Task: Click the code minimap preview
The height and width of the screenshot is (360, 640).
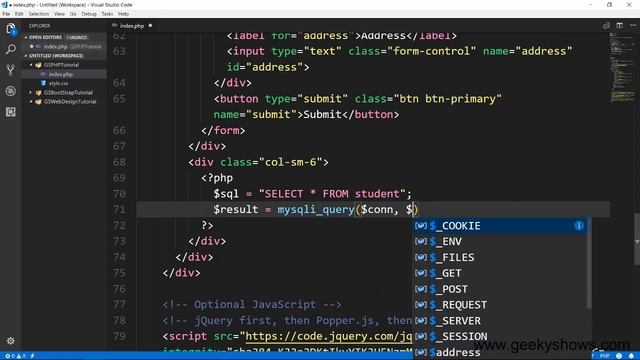Action: tap(621, 67)
